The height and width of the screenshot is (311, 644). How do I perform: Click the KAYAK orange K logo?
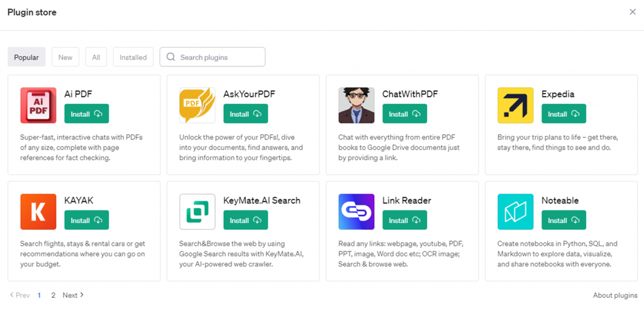(38, 212)
